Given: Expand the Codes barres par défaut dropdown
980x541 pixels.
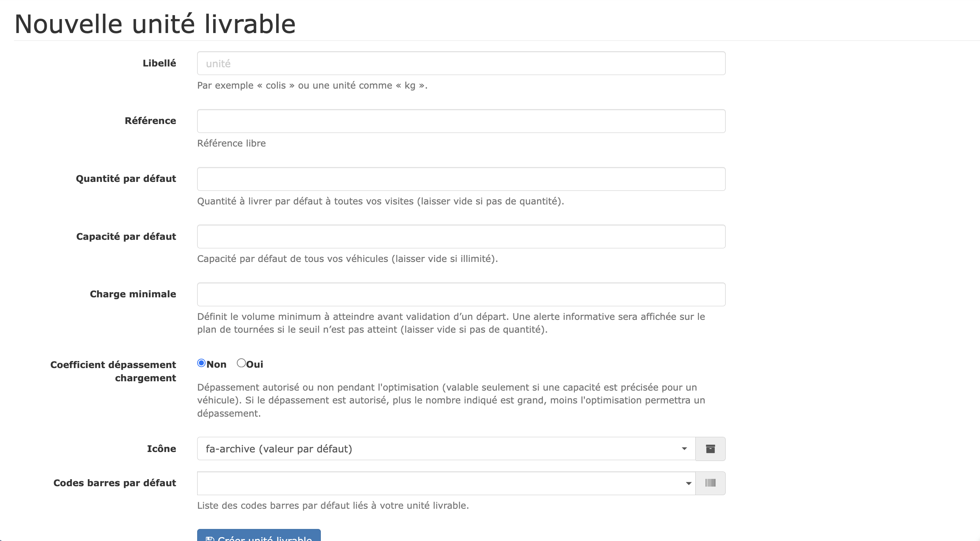Looking at the screenshot, I should pos(446,483).
